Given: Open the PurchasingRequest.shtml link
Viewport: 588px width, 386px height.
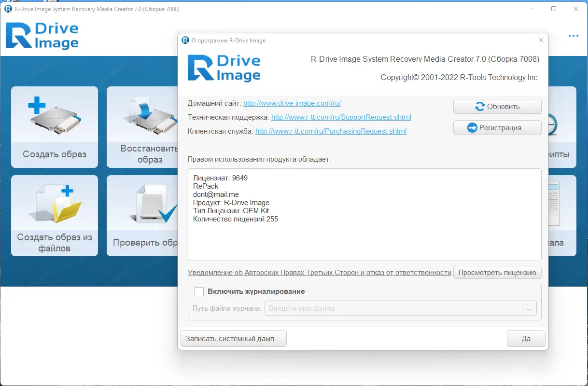Looking at the screenshot, I should [x=331, y=131].
